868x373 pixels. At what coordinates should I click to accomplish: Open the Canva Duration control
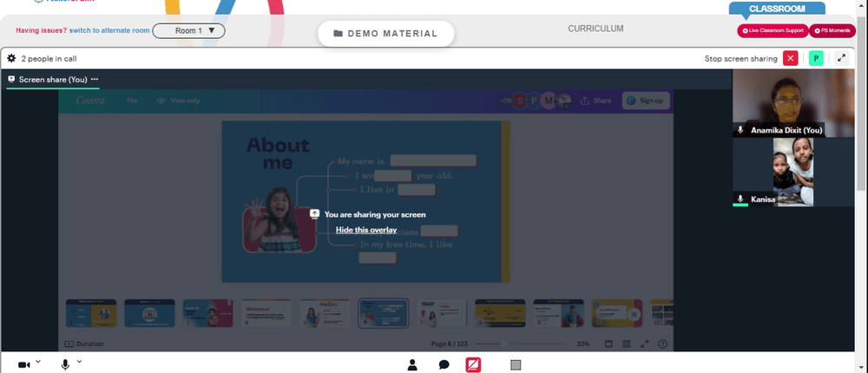(84, 344)
